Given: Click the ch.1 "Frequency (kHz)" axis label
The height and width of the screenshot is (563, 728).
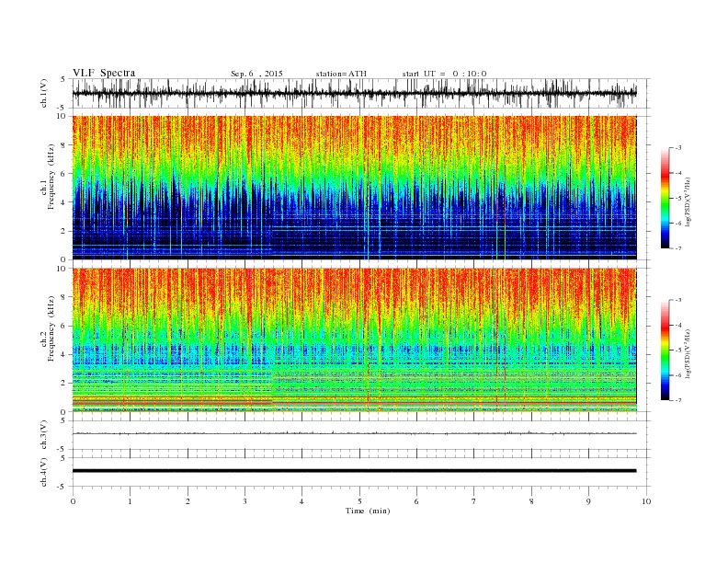Looking at the screenshot, I should point(51,177).
